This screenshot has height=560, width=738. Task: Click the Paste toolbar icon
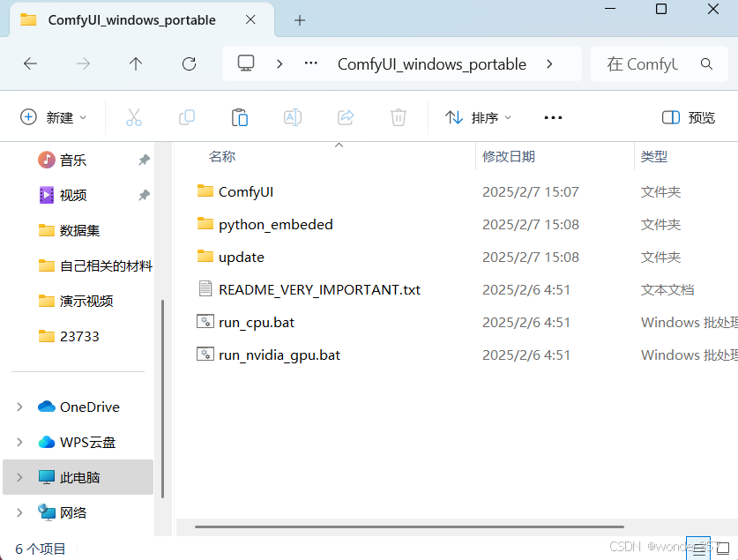(x=240, y=117)
